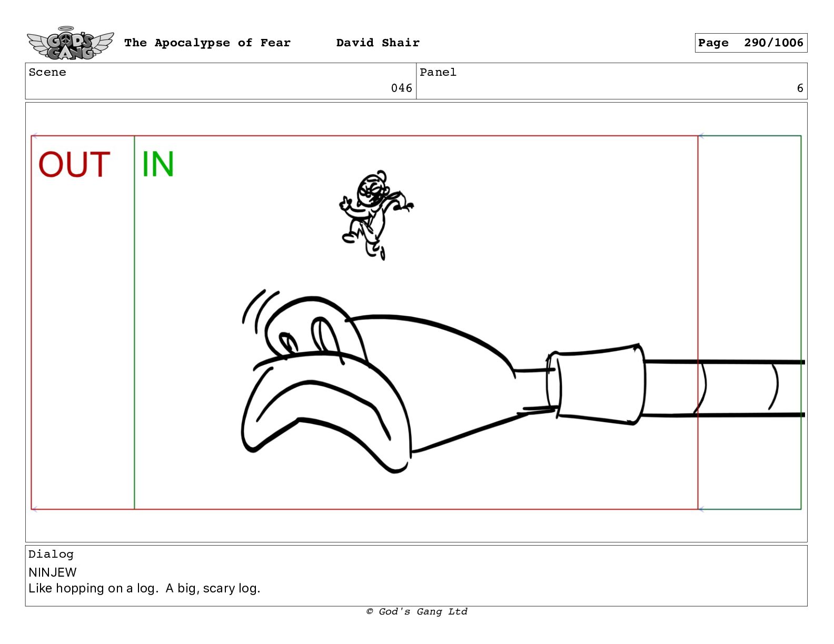
Task: Click the green 'IN' camera label
Action: coord(158,165)
